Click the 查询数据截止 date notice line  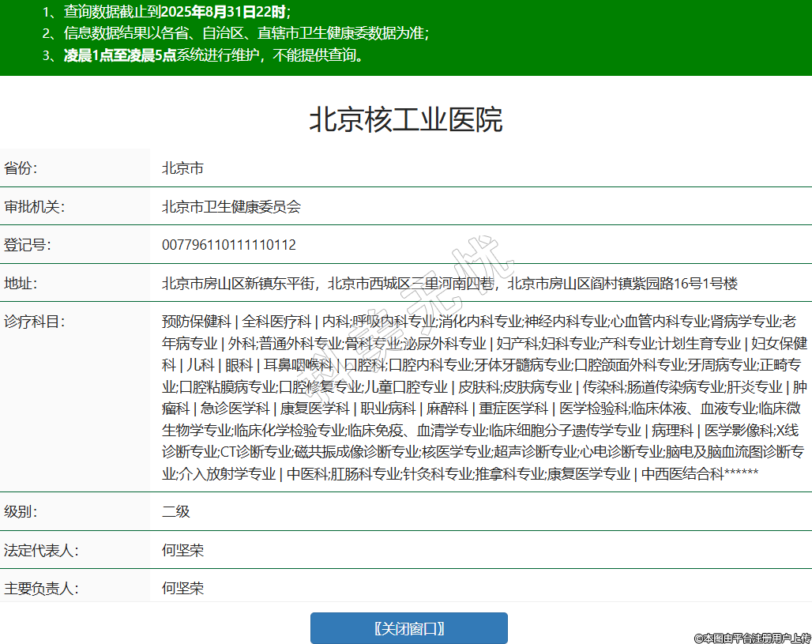click(167, 12)
